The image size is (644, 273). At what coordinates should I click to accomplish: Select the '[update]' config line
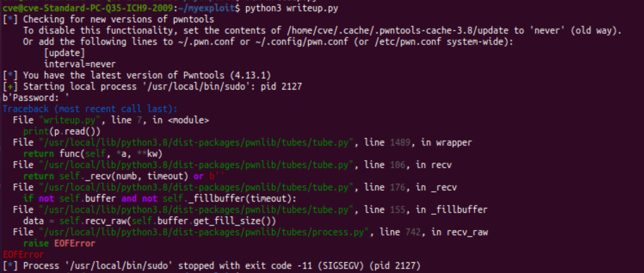coord(64,53)
